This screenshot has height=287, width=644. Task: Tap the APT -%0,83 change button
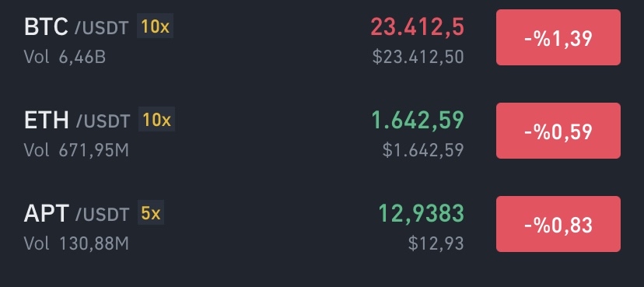point(558,224)
